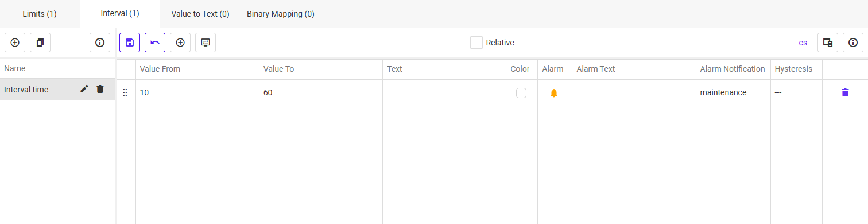
Task: Delete Interval time with black trash icon
Action: [100, 89]
